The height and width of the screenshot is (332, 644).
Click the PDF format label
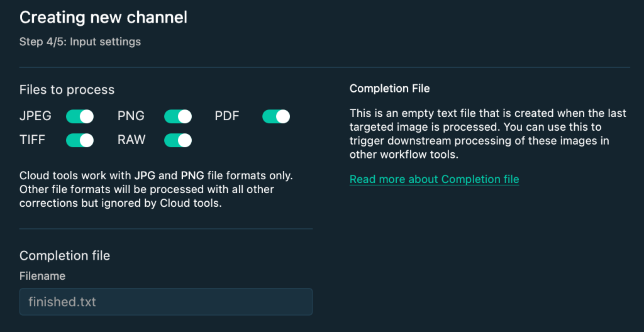coord(227,116)
